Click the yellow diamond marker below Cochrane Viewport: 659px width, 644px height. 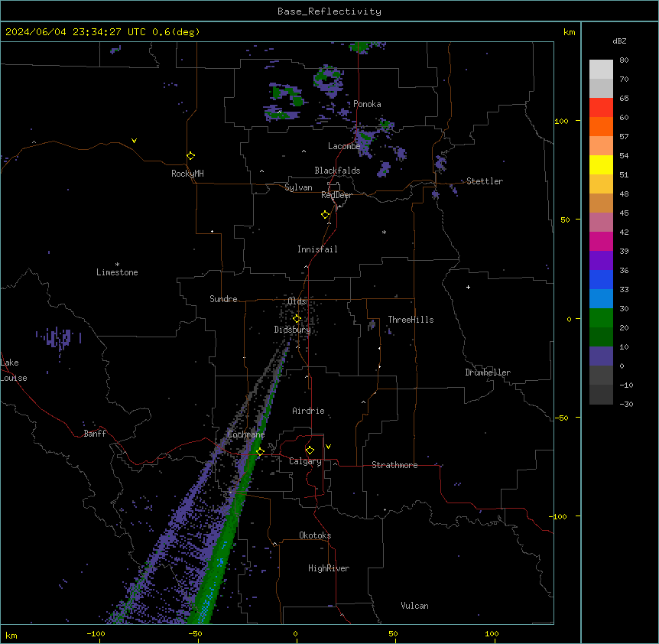tap(260, 452)
